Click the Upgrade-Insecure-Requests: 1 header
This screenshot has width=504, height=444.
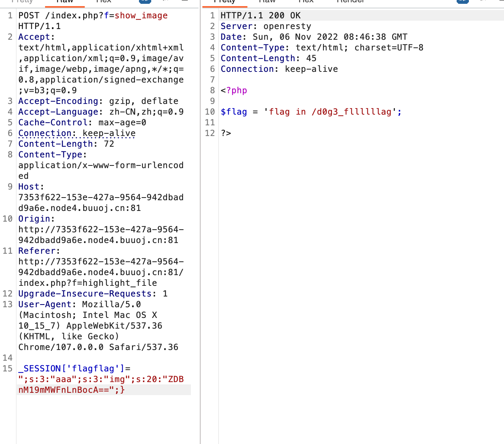(x=93, y=294)
